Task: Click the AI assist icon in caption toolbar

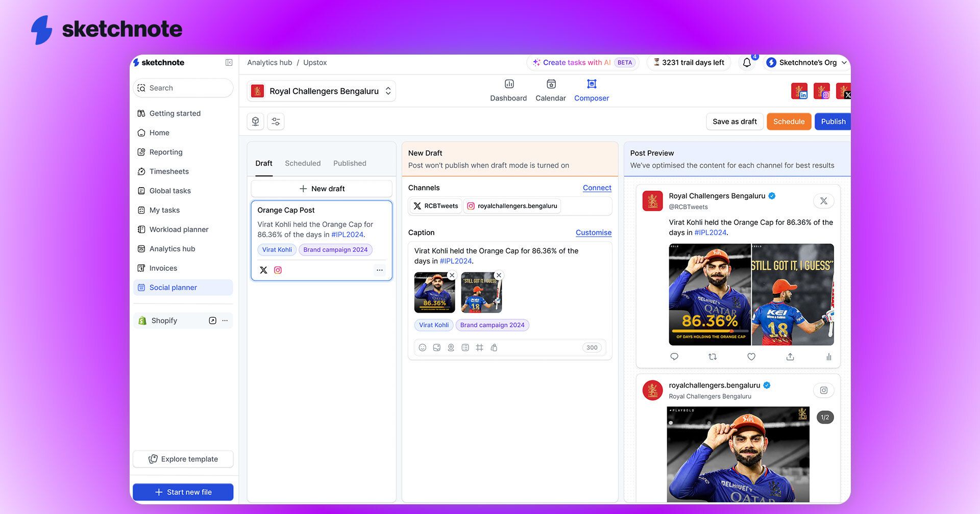Action: (x=494, y=348)
